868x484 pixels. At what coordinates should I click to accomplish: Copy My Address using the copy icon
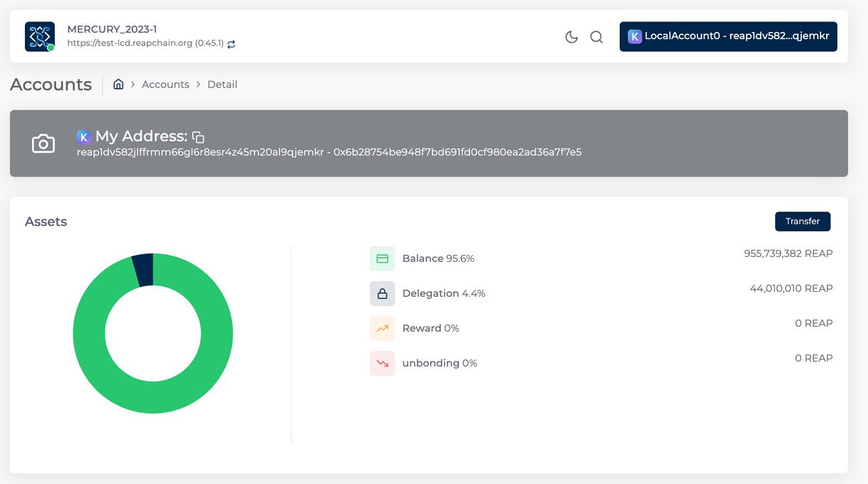[199, 137]
